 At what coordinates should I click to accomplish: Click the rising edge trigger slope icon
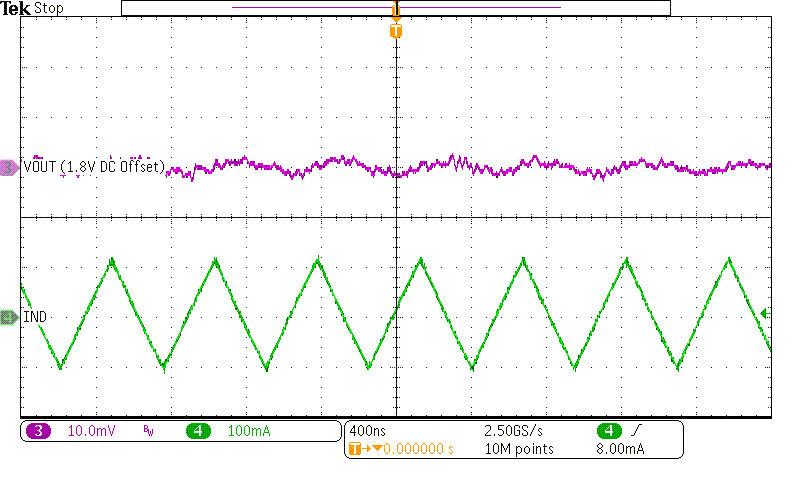[x=636, y=431]
